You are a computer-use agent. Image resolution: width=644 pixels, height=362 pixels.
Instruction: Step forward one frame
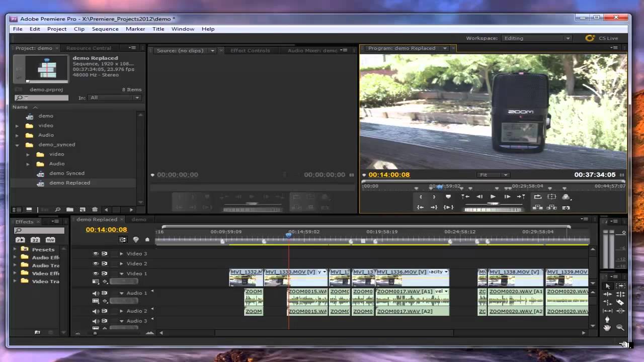point(507,197)
